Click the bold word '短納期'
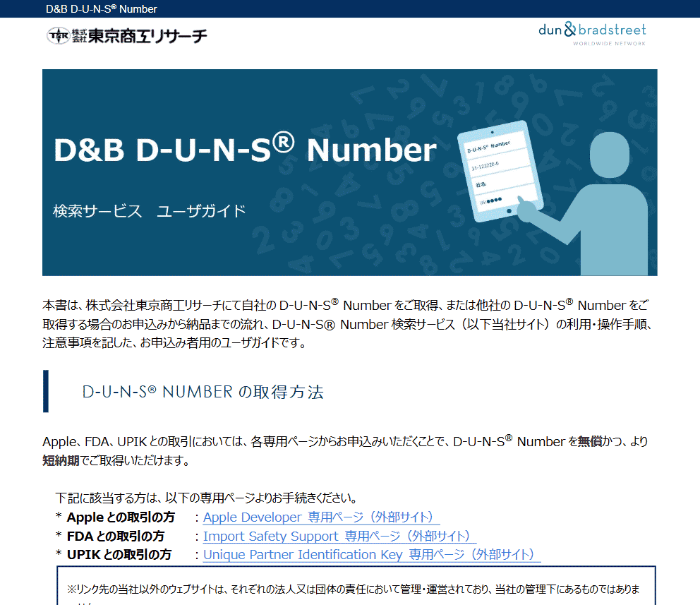This screenshot has width=700, height=605. click(x=61, y=460)
